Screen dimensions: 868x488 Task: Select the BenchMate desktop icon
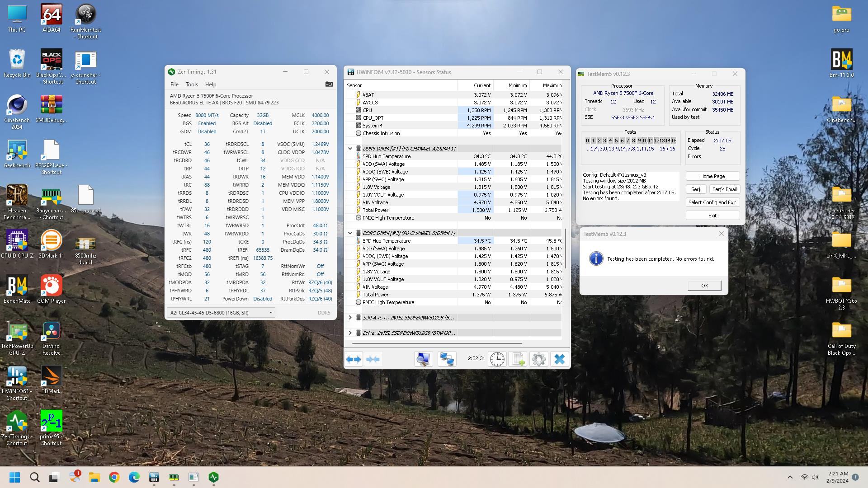pyautogui.click(x=17, y=290)
